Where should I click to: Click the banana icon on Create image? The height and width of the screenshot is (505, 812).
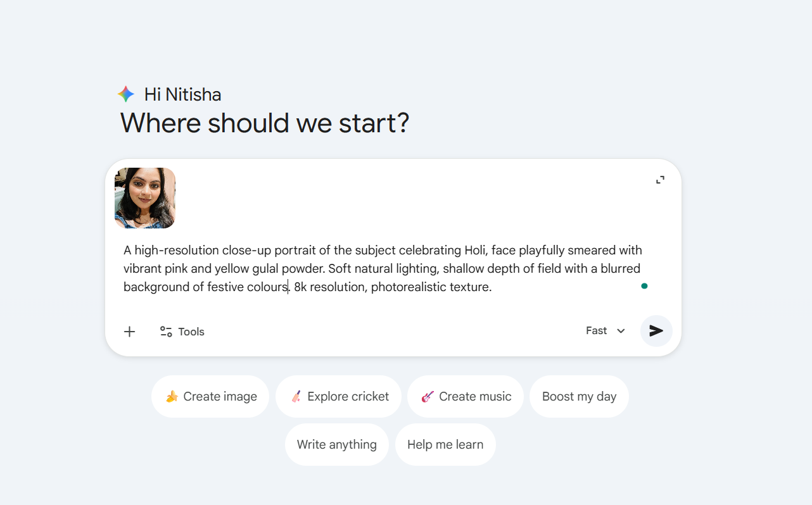(x=172, y=397)
